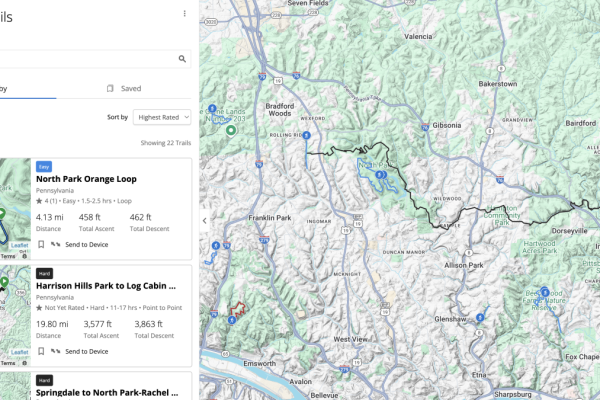600x400 pixels.
Task: Open Harrison Hills Park to Log Cabin trail
Action: tap(106, 286)
